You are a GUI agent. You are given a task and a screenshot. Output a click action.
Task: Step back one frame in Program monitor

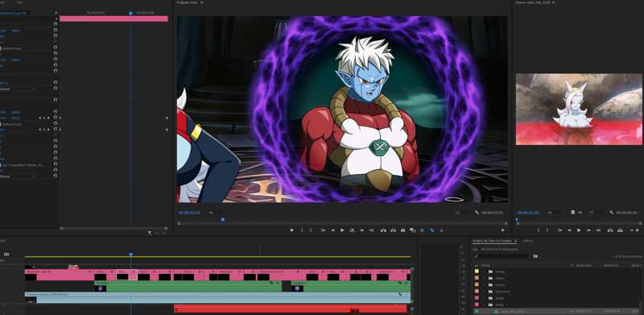point(332,230)
